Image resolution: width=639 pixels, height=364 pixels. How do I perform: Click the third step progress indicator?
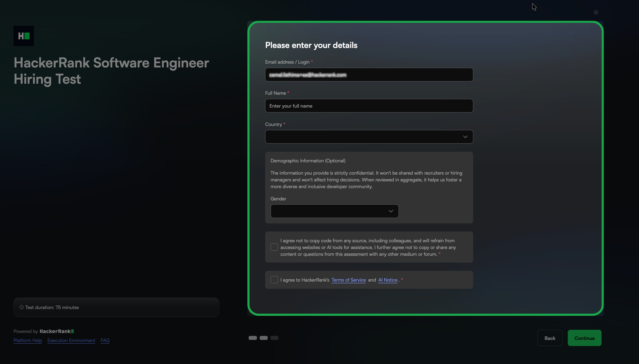[274, 338]
